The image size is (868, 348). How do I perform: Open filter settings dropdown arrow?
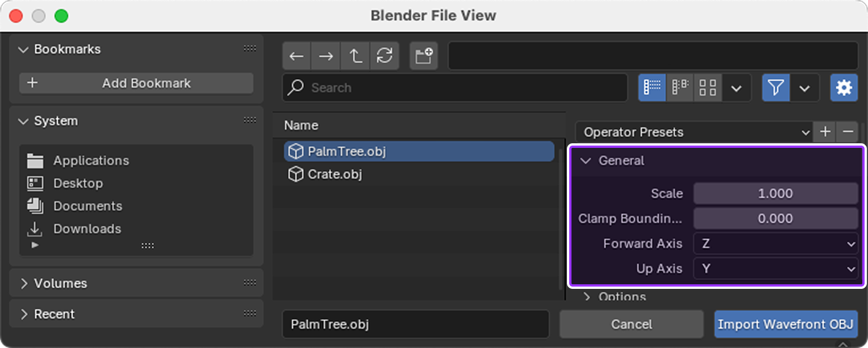coord(805,88)
